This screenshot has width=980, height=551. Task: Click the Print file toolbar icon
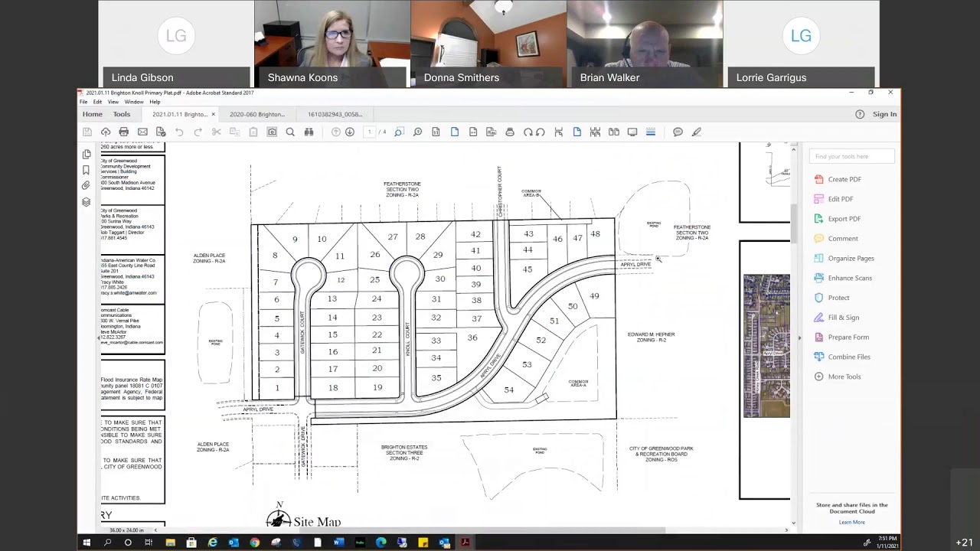tap(124, 132)
